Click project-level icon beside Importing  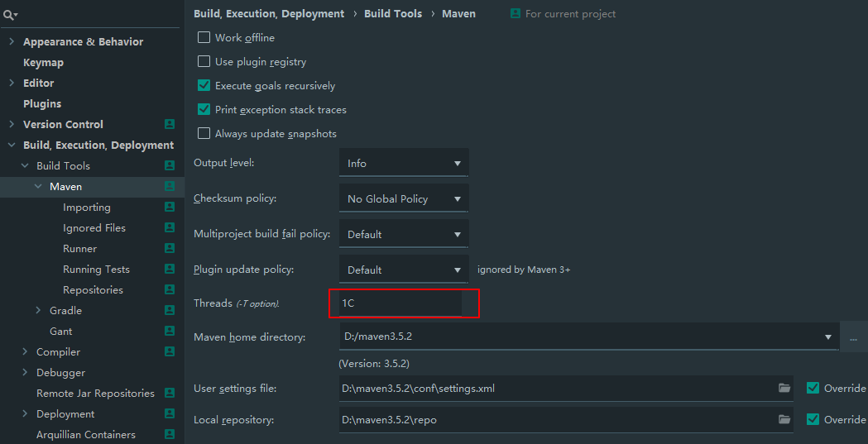pyautogui.click(x=170, y=207)
